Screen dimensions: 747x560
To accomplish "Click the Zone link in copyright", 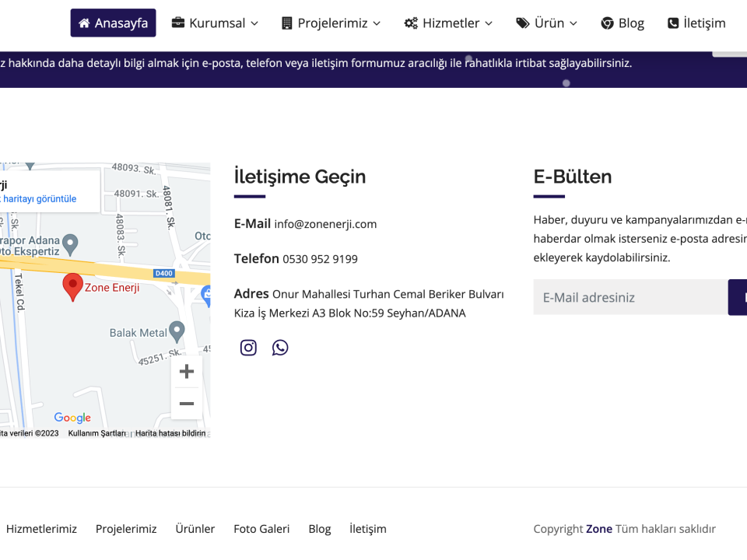I will (599, 529).
